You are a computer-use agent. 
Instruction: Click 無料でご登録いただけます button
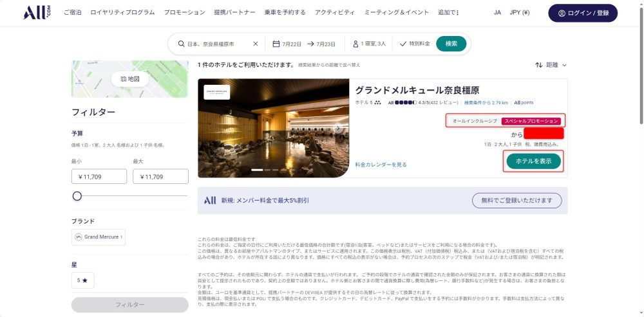(516, 201)
